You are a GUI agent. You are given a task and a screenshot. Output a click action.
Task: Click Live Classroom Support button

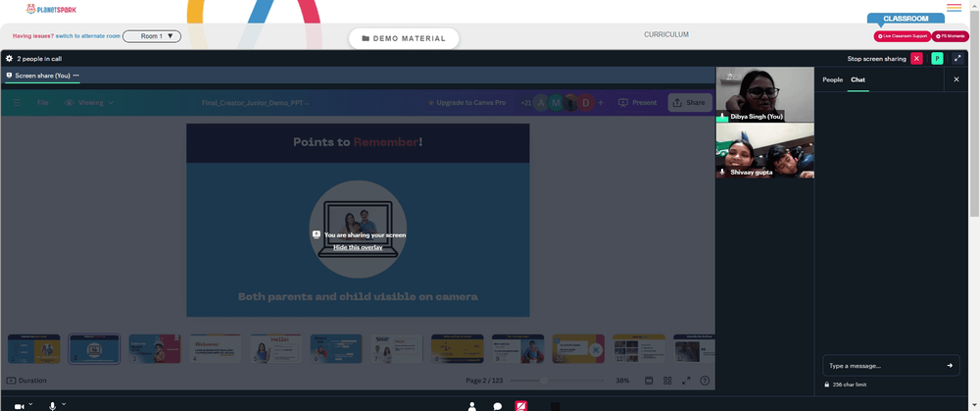(903, 36)
